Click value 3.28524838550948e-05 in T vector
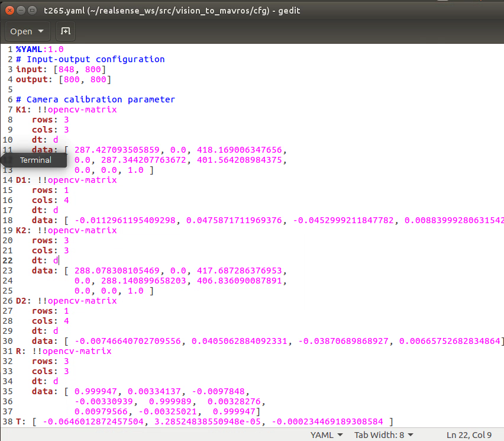Image resolution: width=504 pixels, height=441 pixels. click(207, 421)
